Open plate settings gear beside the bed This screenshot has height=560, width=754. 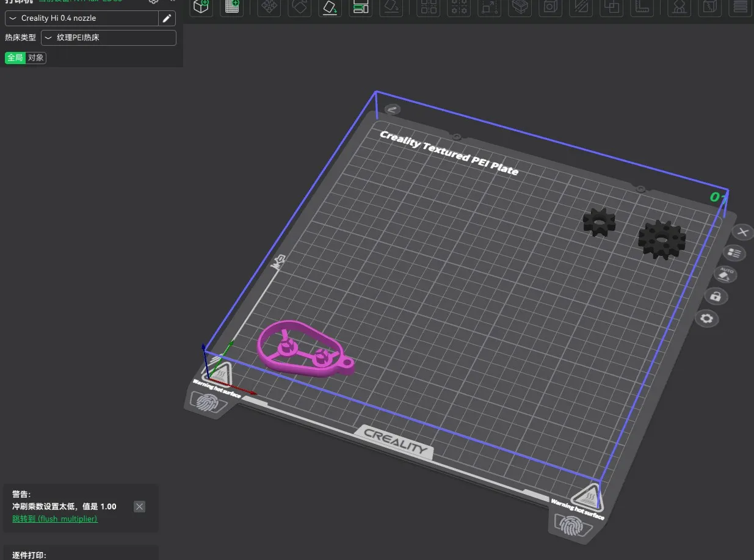707,319
